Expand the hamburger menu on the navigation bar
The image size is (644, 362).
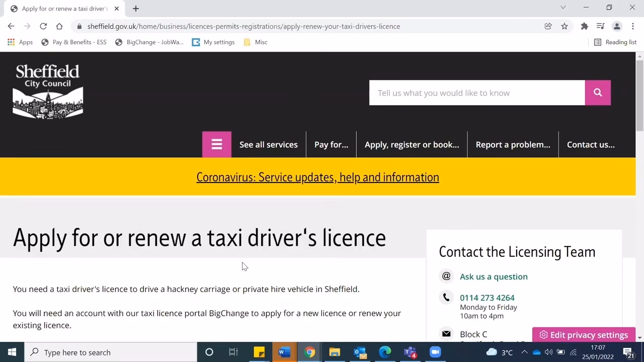tap(216, 144)
